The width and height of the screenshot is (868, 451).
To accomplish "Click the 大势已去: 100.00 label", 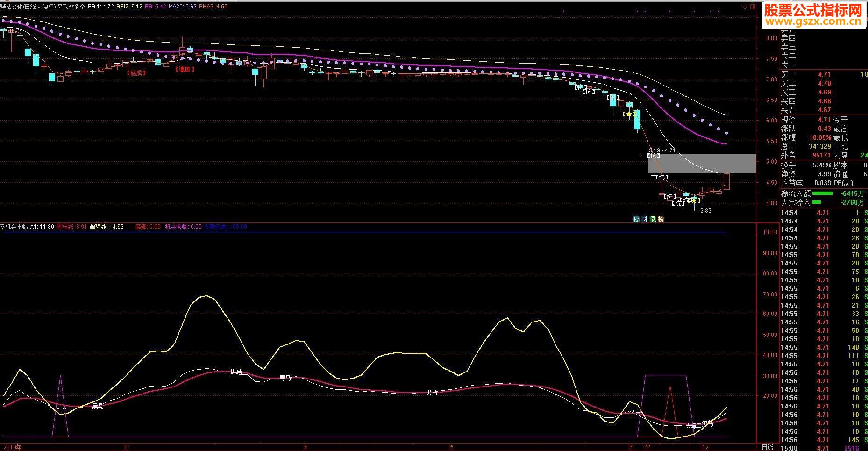I will (225, 227).
